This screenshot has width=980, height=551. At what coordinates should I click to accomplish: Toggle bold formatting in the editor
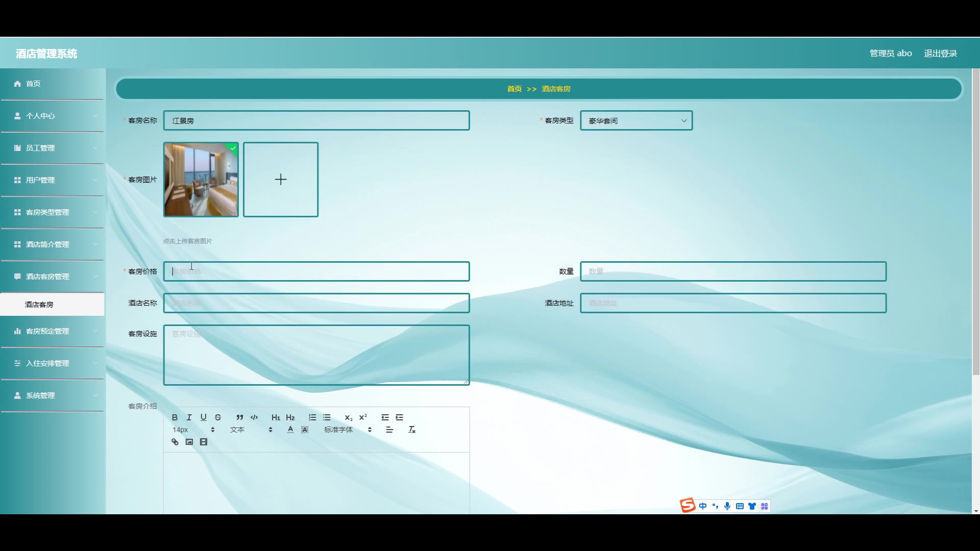pos(175,417)
